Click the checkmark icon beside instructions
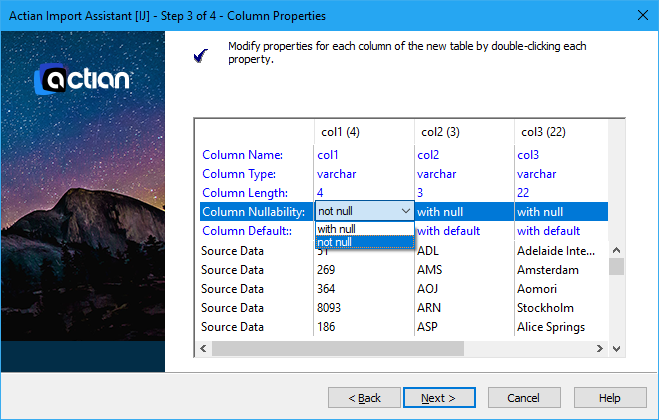The height and width of the screenshot is (420, 660). pos(201,55)
